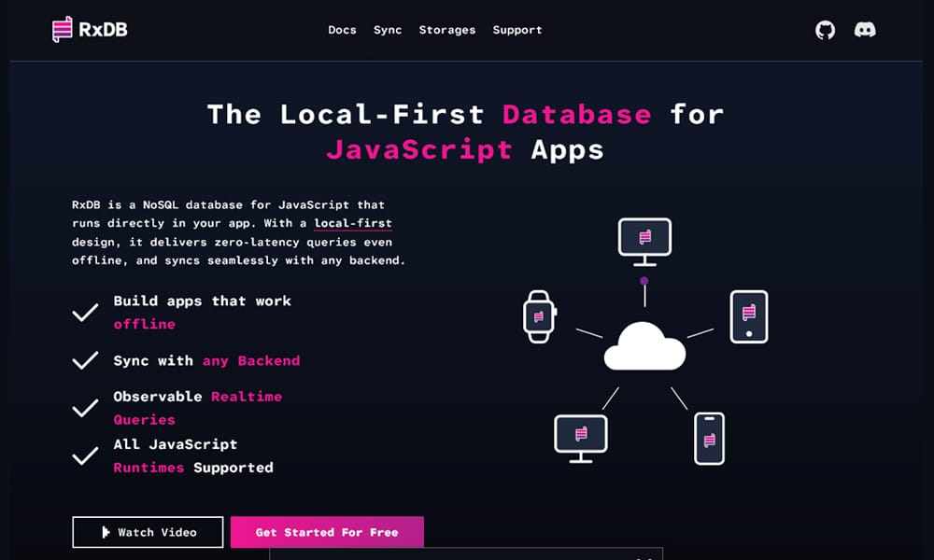The image size is (934, 560).
Task: Click checkmark beside Build apps that work offline
Action: (x=85, y=312)
